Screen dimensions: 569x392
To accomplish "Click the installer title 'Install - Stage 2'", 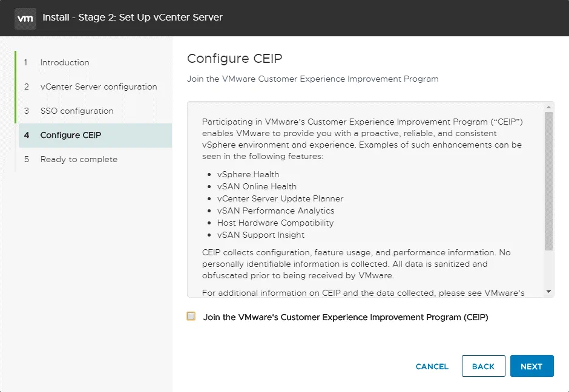I will 132,18.
